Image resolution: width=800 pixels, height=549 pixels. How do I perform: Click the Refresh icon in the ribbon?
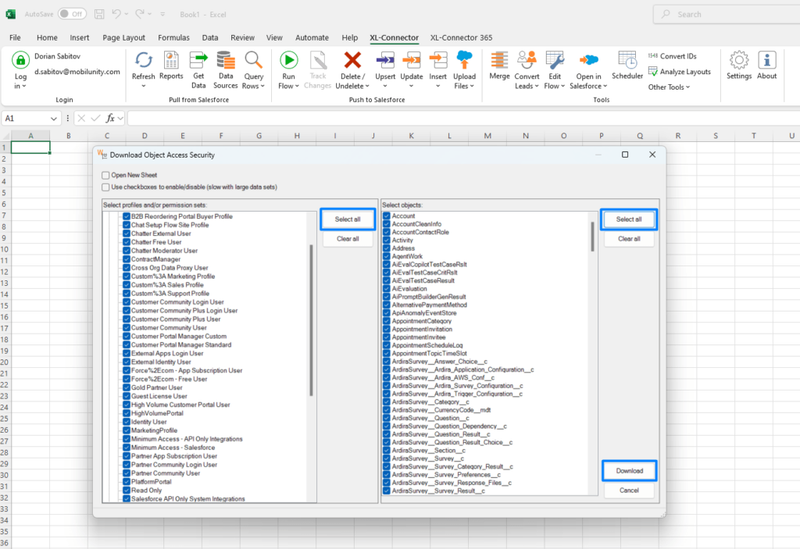[x=143, y=60]
